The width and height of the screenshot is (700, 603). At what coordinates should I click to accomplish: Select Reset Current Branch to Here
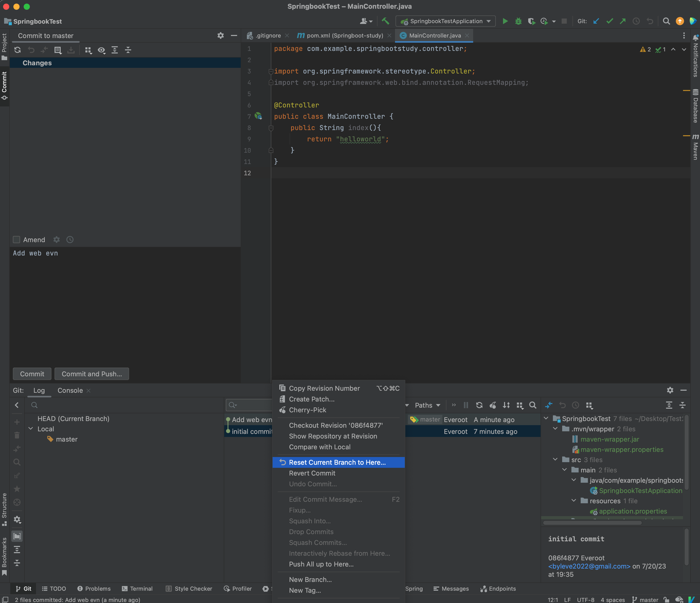click(x=338, y=462)
